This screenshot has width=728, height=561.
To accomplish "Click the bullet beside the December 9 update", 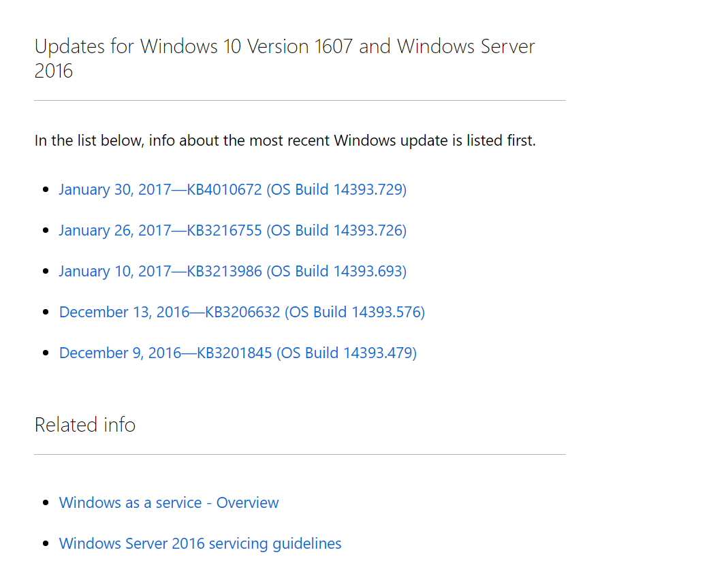I will (46, 353).
